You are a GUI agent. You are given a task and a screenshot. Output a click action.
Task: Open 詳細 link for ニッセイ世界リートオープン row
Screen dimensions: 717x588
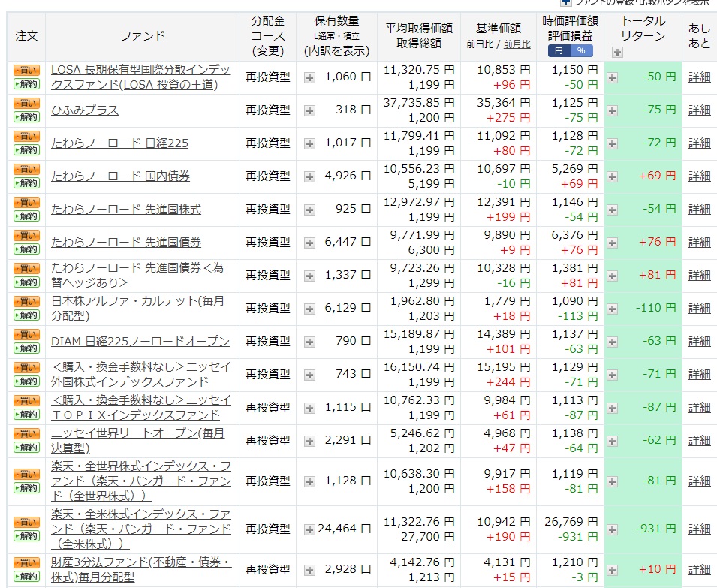[699, 440]
